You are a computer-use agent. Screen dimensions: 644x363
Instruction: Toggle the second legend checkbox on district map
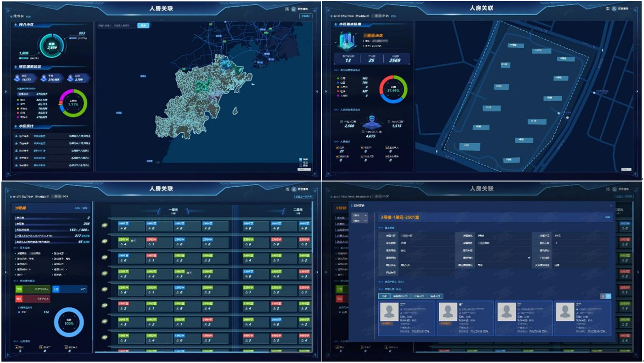300,162
